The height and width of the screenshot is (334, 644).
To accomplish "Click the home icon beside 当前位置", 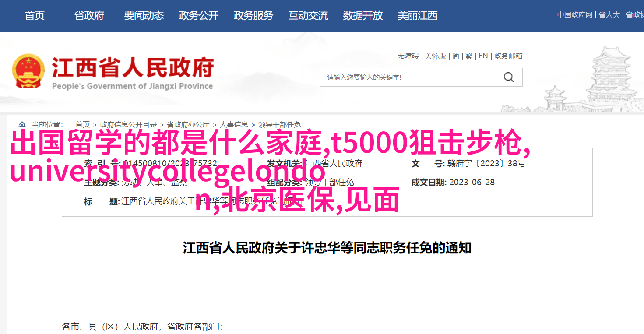I will 22,124.
